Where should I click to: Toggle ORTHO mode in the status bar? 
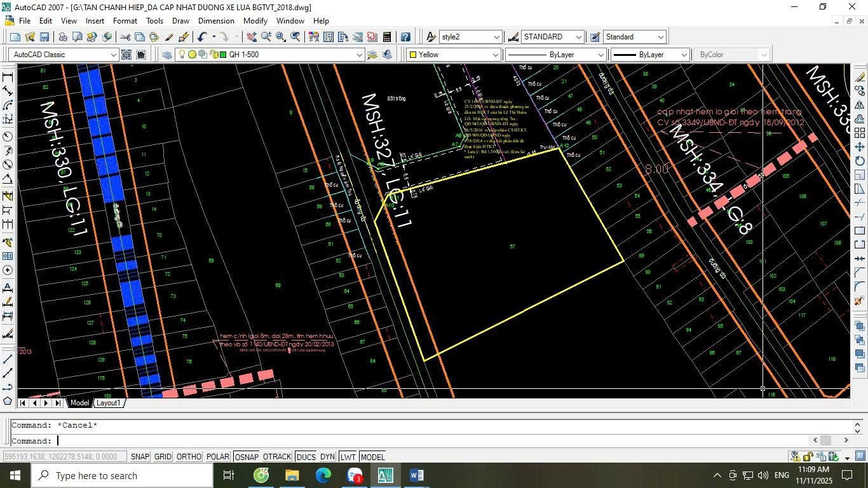189,456
